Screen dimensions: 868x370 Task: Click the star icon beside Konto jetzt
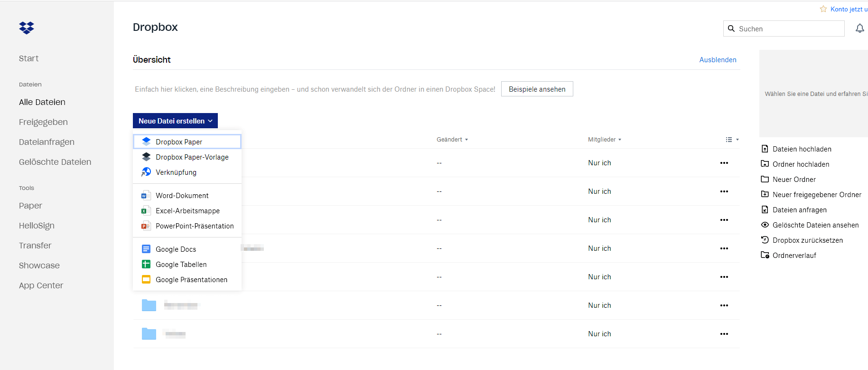823,9
